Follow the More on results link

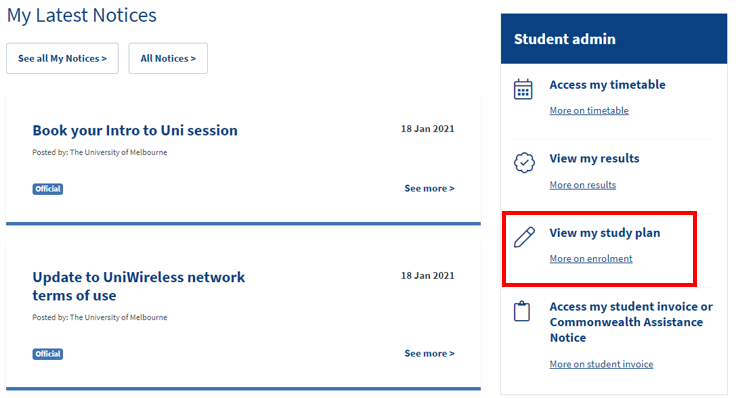583,185
